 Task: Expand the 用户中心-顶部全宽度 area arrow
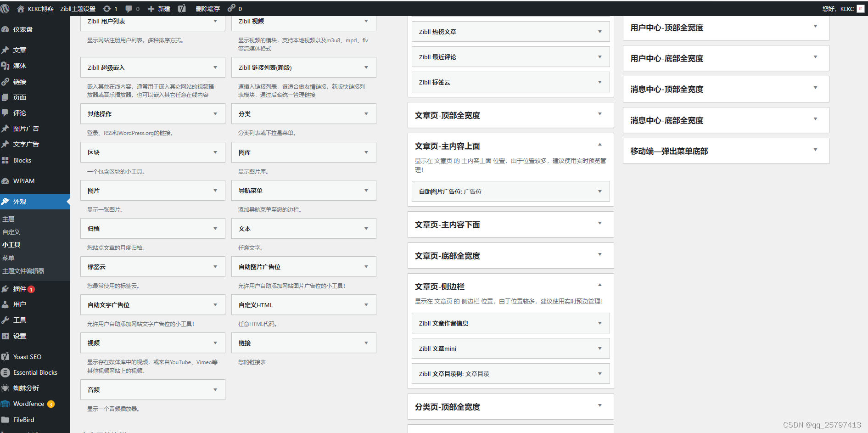[x=816, y=26]
